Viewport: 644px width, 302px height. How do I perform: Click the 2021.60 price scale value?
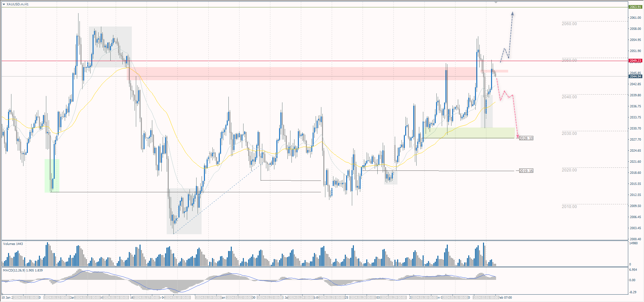(635, 162)
